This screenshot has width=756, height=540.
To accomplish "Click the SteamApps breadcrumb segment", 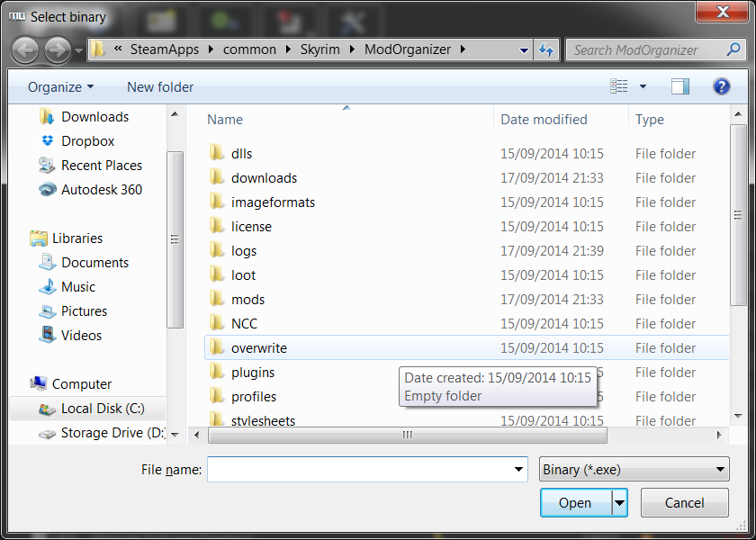I will coord(165,49).
